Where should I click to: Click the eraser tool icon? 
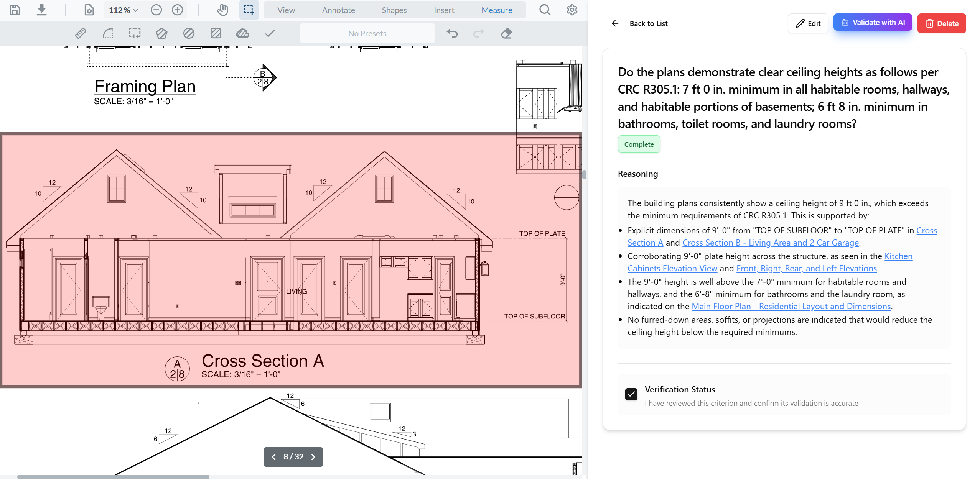[506, 34]
